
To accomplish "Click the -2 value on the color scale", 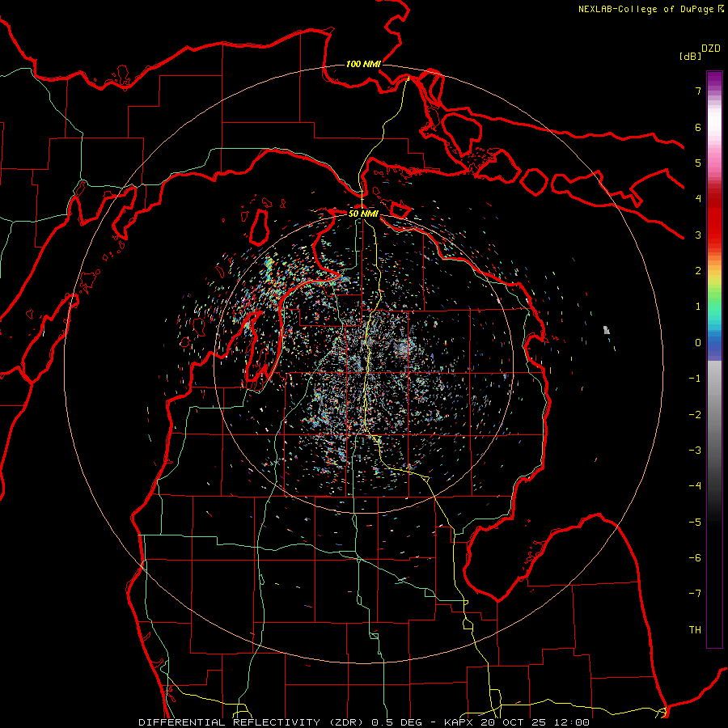I will [x=695, y=415].
